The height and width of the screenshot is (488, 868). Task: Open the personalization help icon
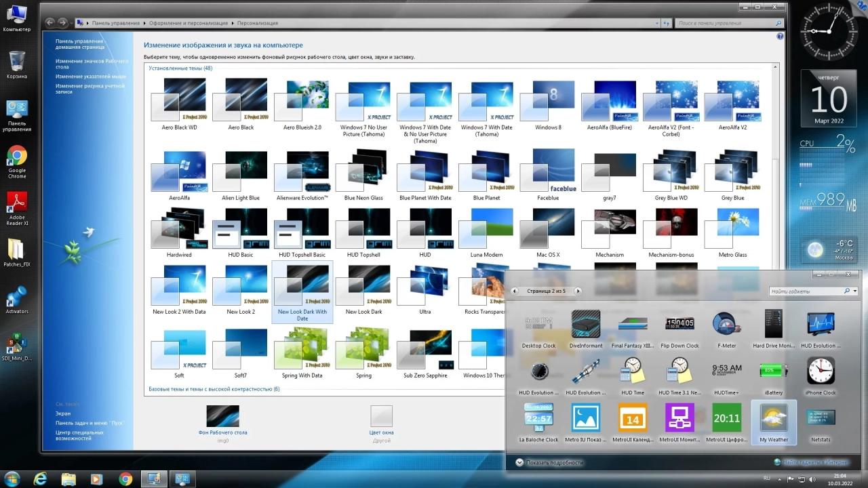pos(780,37)
